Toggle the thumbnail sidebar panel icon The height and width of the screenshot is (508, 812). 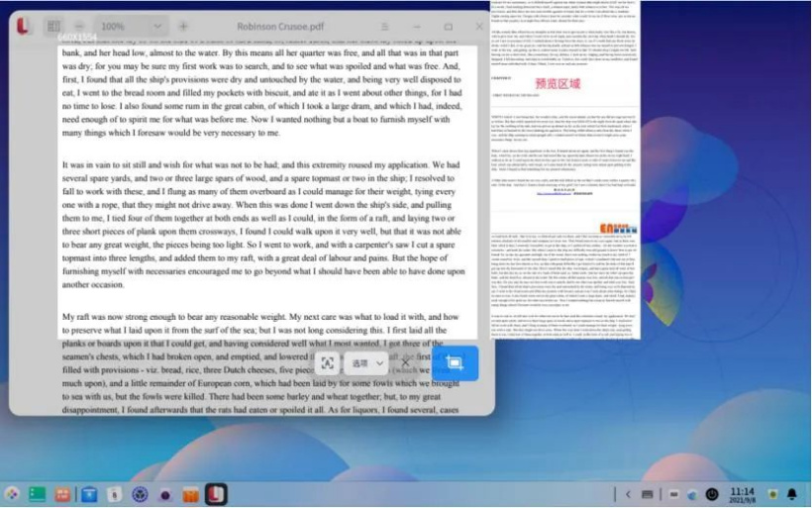(x=53, y=26)
